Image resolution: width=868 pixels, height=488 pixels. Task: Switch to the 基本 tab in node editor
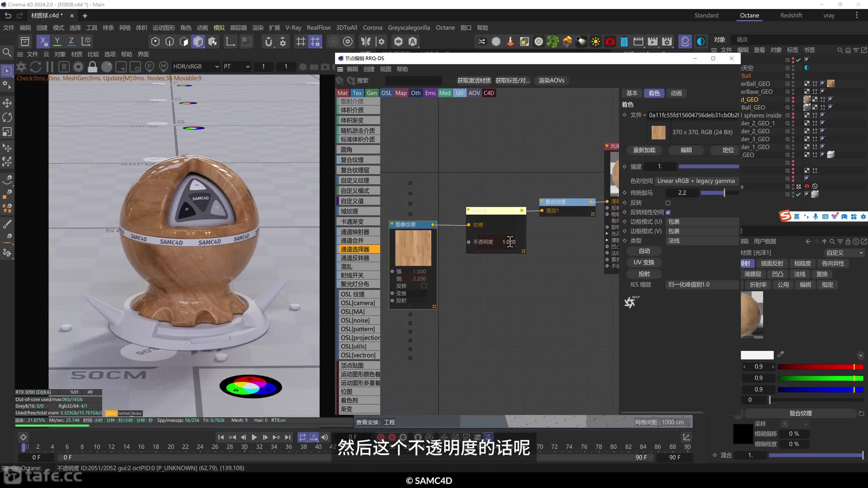pos(632,93)
